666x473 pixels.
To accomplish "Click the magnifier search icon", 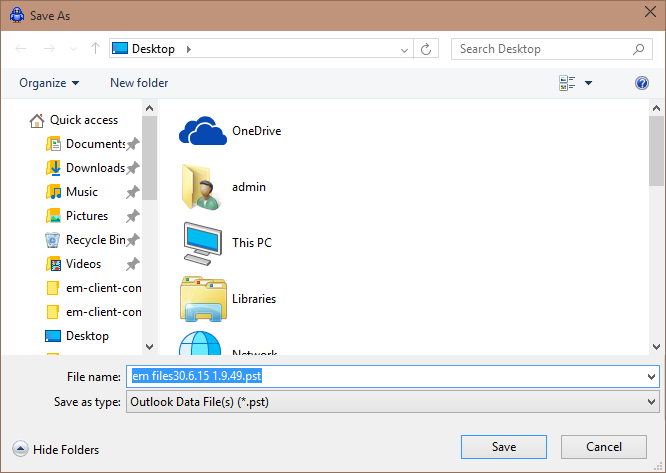I will (638, 49).
